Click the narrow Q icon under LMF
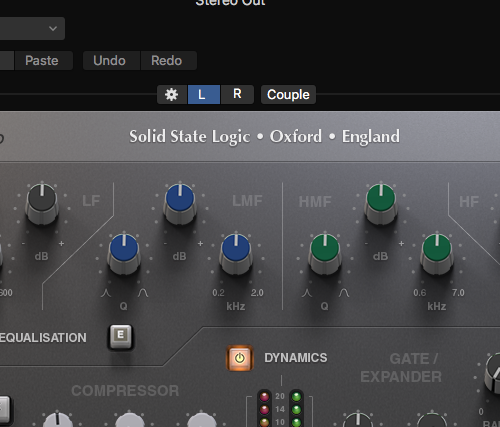The height and width of the screenshot is (427, 500). pos(106,293)
